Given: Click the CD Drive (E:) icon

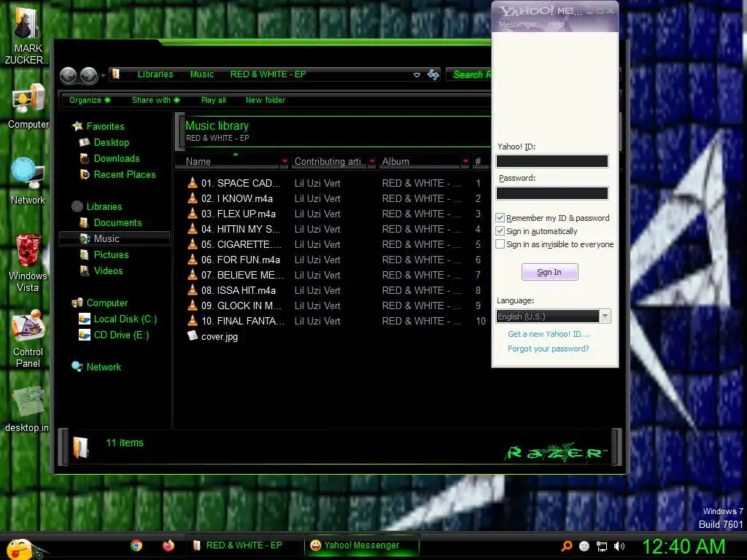Looking at the screenshot, I should click(x=85, y=335).
